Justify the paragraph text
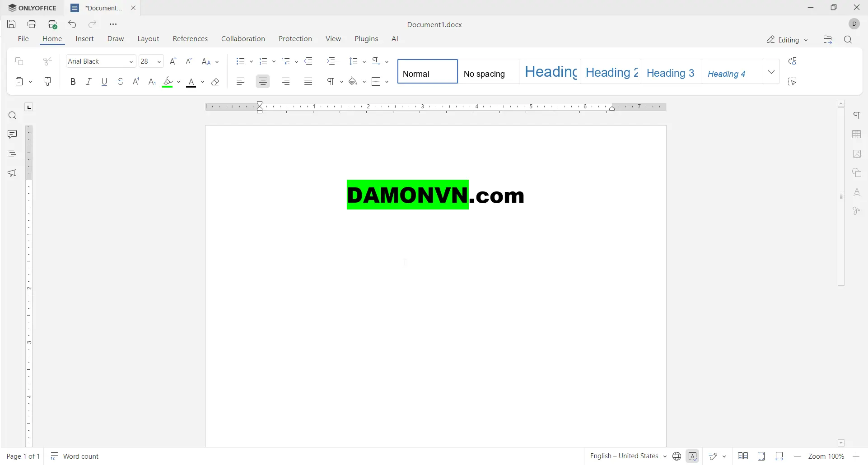Screen dimensions: 868x465 click(308, 82)
